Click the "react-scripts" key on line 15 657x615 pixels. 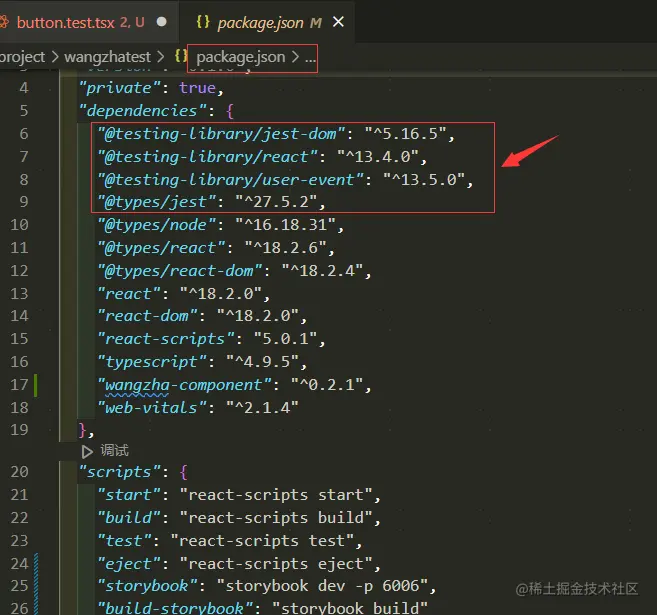[166, 339]
